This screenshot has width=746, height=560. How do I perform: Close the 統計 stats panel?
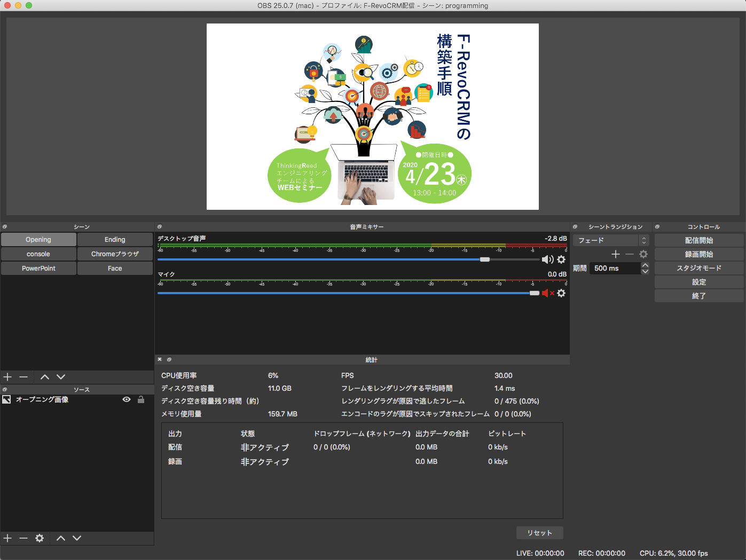click(160, 359)
